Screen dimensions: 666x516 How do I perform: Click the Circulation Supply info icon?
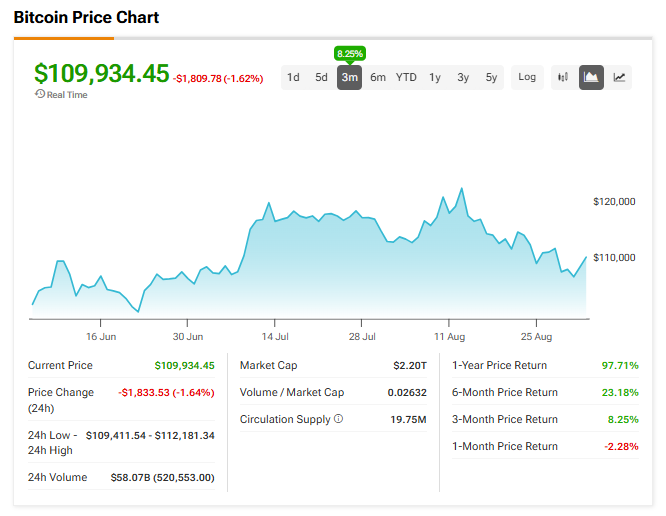[339, 419]
